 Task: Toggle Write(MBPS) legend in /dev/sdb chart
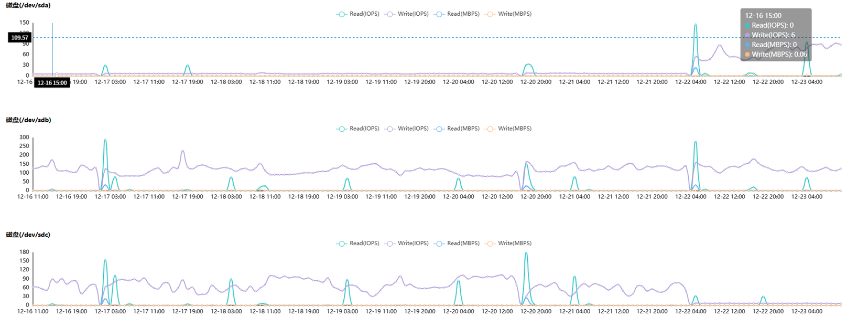click(x=508, y=129)
